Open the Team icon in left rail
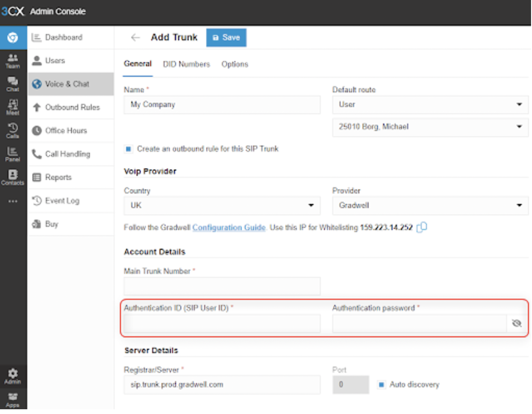Image resolution: width=532 pixels, height=414 pixels. pos(13,61)
